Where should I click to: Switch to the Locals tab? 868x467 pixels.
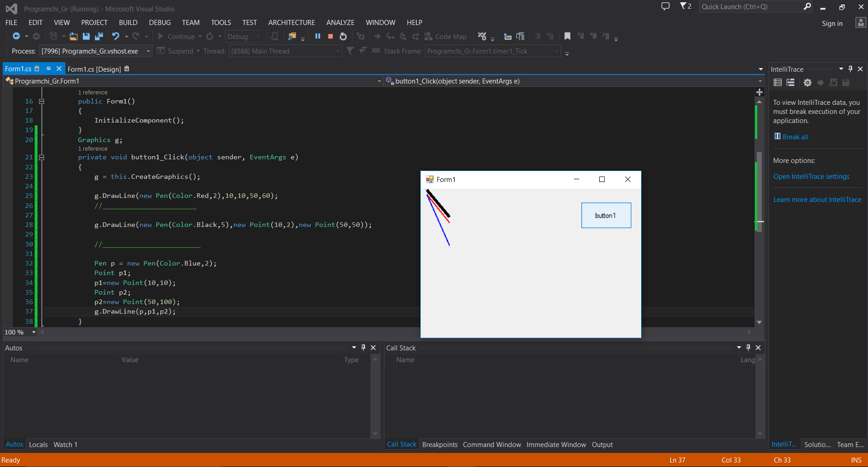(38, 445)
